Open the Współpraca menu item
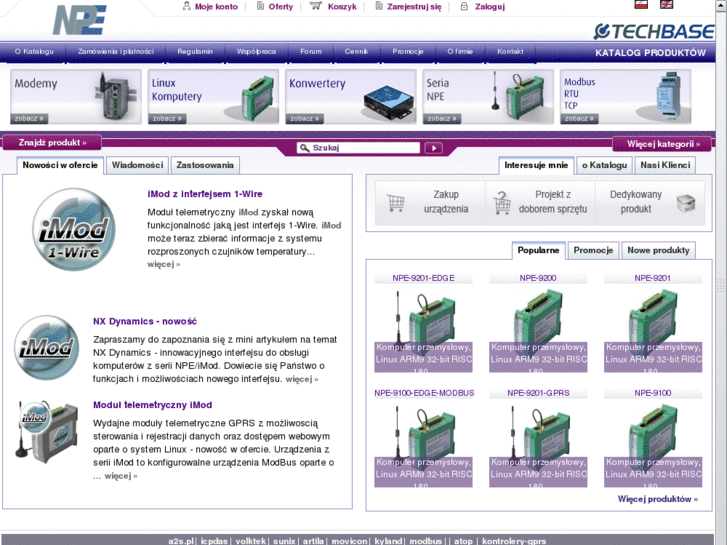The width and height of the screenshot is (727, 545). (x=256, y=51)
